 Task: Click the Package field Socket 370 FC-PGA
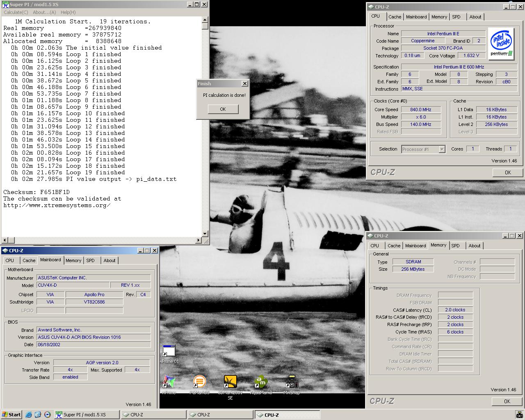(443, 48)
